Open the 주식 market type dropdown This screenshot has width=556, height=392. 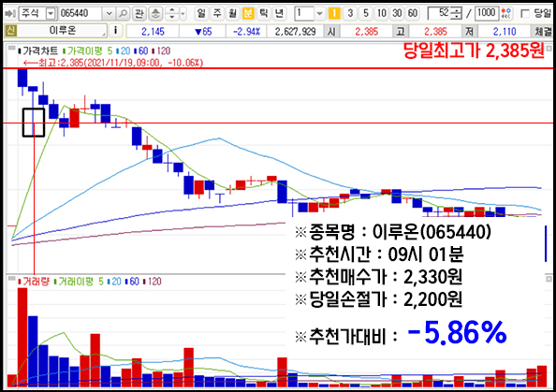click(x=51, y=14)
